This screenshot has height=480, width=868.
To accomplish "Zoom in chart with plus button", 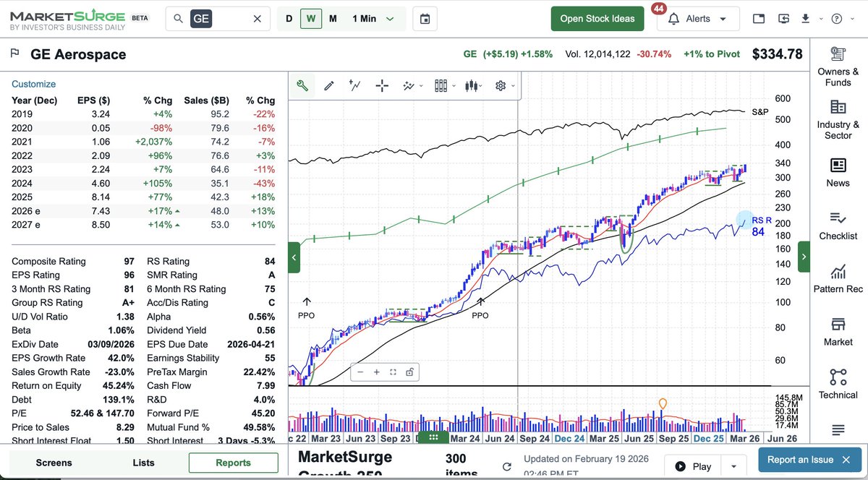I will 377,372.
